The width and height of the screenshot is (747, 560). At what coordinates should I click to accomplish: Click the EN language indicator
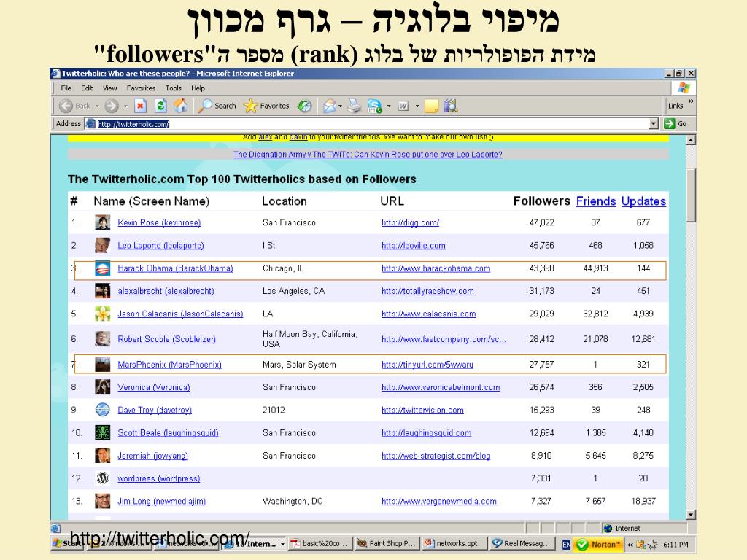(566, 544)
